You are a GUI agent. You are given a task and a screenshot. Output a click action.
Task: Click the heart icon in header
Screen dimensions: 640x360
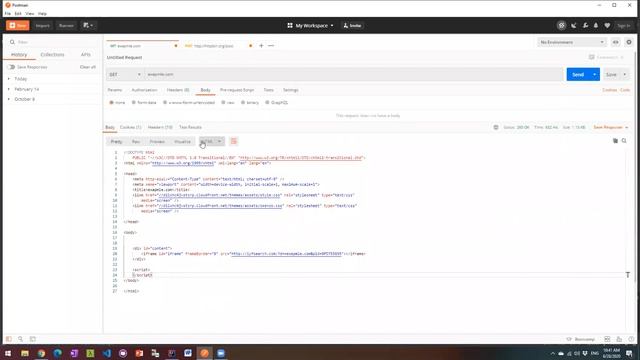(607, 25)
